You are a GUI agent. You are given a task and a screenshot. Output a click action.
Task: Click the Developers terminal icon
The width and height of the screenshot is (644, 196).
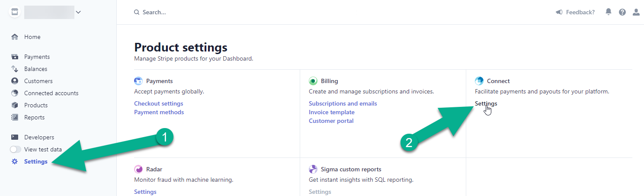point(15,137)
